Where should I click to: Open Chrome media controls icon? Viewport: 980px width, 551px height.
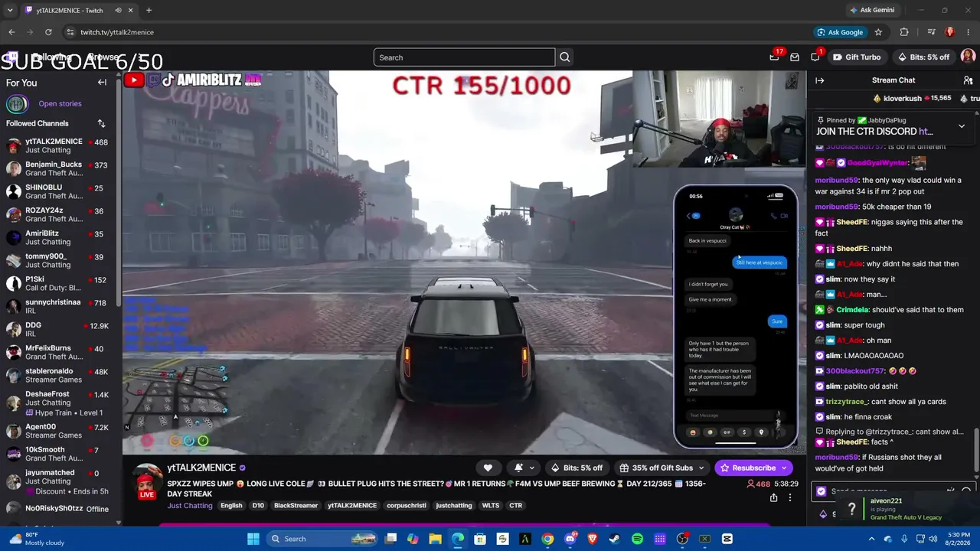931,32
